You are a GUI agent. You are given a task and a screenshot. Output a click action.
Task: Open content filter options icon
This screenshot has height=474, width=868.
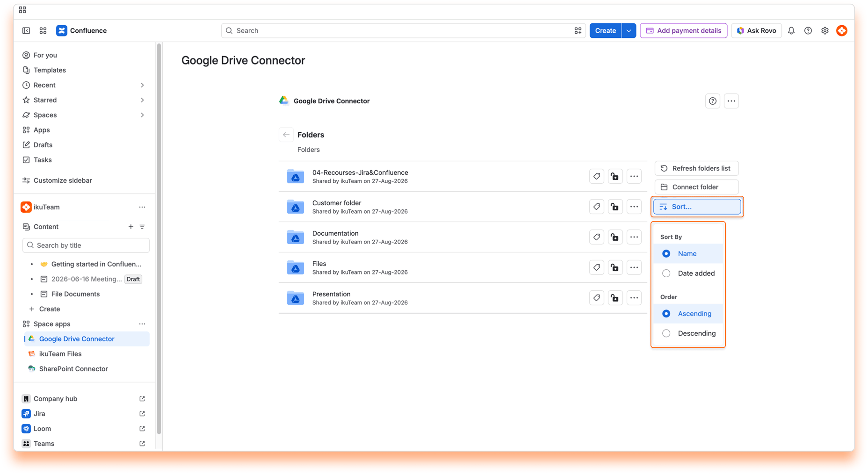142,227
